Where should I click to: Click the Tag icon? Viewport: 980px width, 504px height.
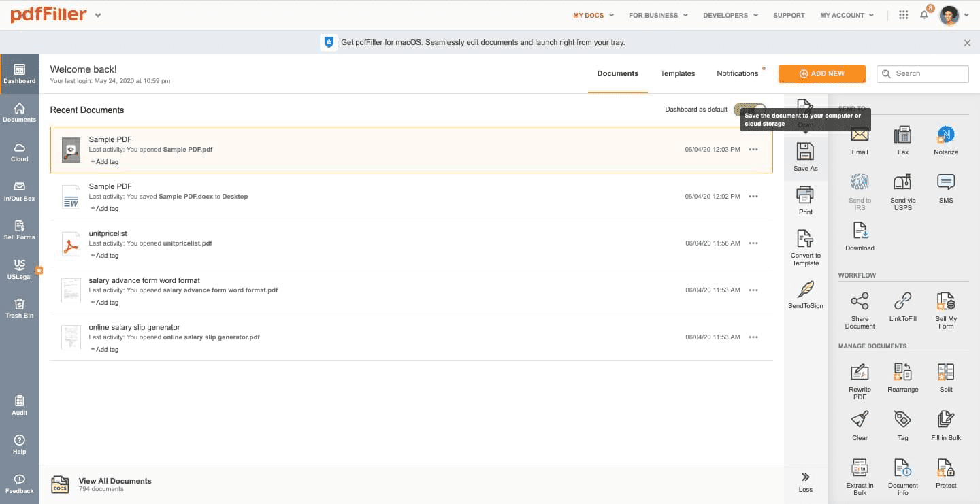[x=903, y=420]
